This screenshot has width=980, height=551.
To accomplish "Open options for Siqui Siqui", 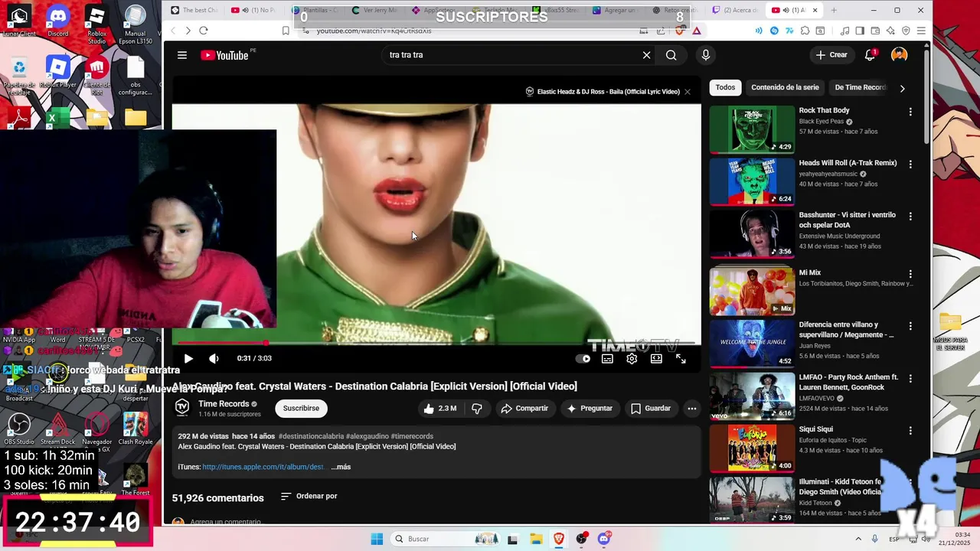I will [x=910, y=430].
